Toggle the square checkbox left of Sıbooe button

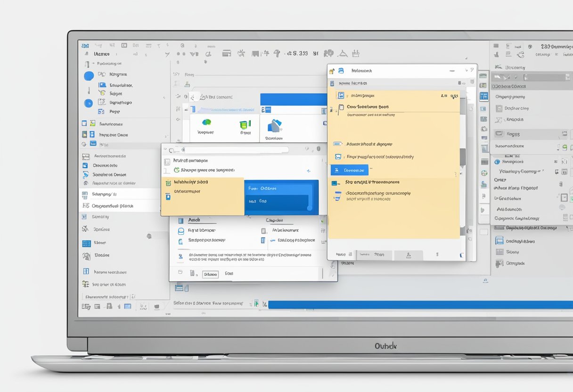[x=192, y=273]
